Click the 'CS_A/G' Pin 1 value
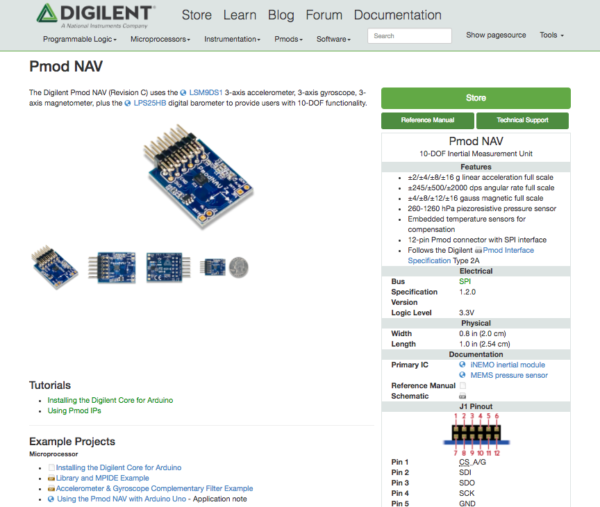Viewport: 600px width, 507px height. pos(473,462)
